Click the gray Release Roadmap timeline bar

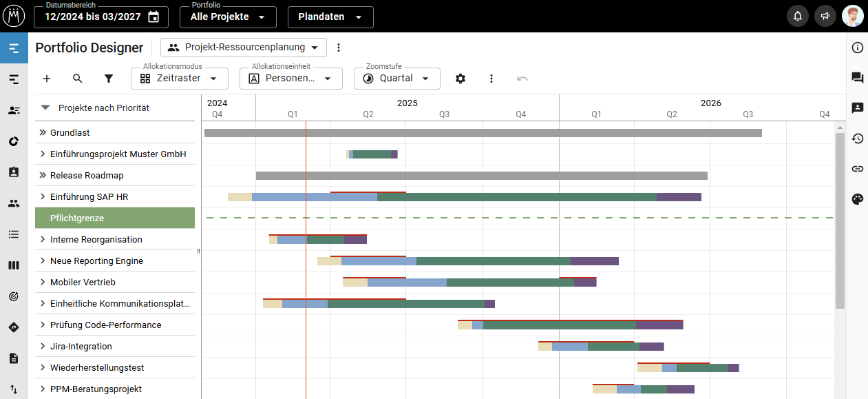click(482, 176)
